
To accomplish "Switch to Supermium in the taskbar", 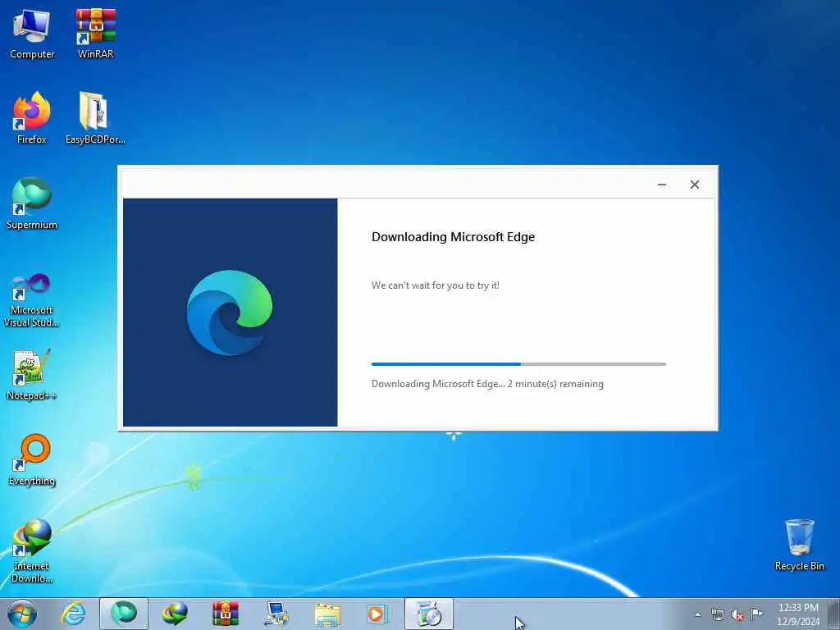I will pyautogui.click(x=124, y=614).
